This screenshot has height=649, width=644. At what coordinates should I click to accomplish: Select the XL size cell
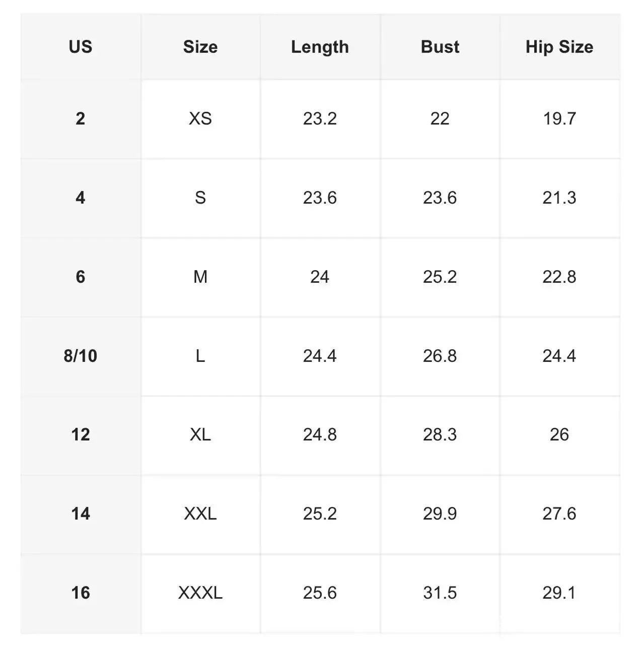click(x=200, y=434)
